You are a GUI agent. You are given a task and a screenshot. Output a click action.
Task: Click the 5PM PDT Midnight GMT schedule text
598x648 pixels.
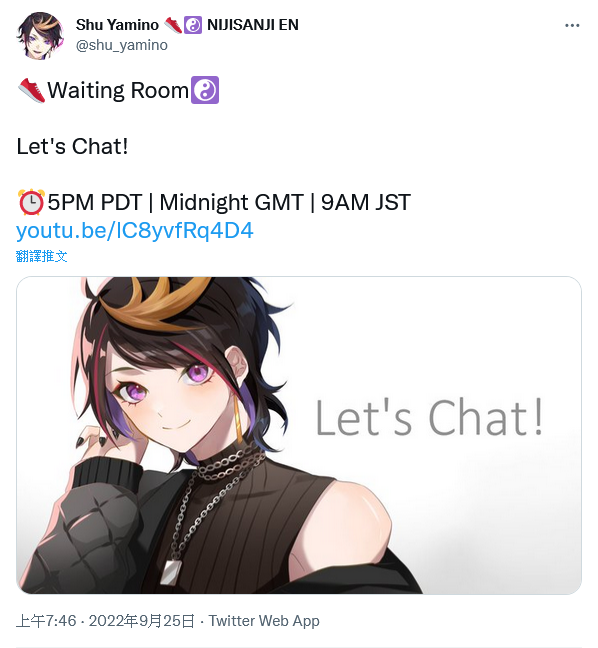229,202
